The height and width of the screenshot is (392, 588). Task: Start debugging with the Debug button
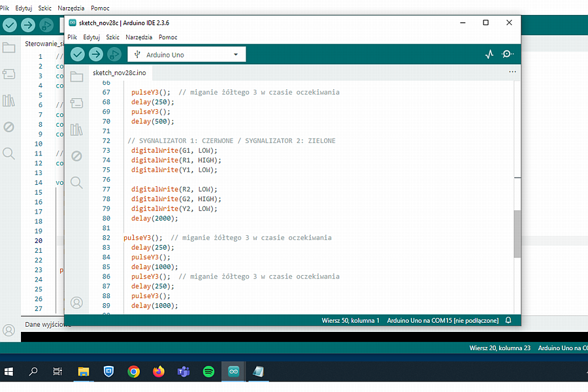114,54
